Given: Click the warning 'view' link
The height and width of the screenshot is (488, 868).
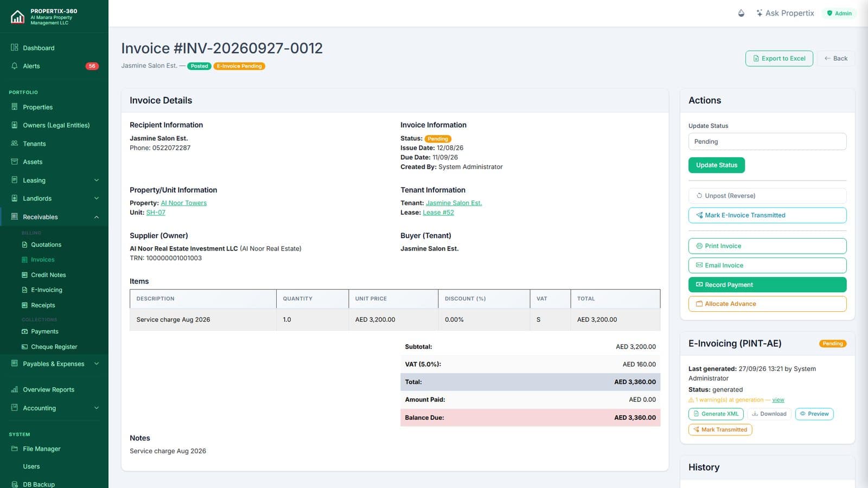Looking at the screenshot, I should 778,400.
